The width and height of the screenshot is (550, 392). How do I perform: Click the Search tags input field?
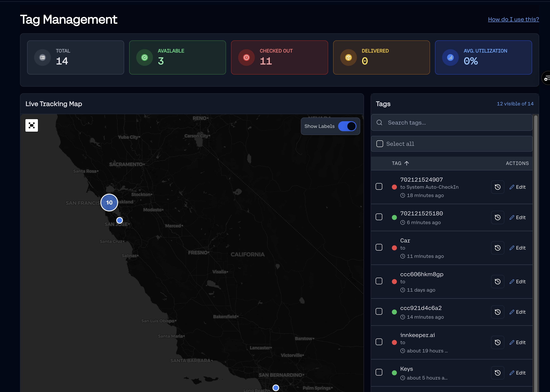[451, 123]
